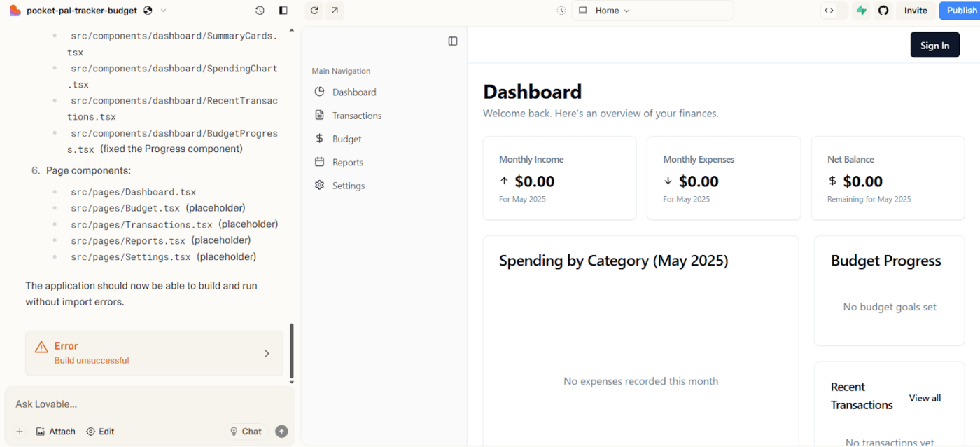The width and height of the screenshot is (980, 447).
Task: Click the plus icon beside the chat box
Action: 19,431
